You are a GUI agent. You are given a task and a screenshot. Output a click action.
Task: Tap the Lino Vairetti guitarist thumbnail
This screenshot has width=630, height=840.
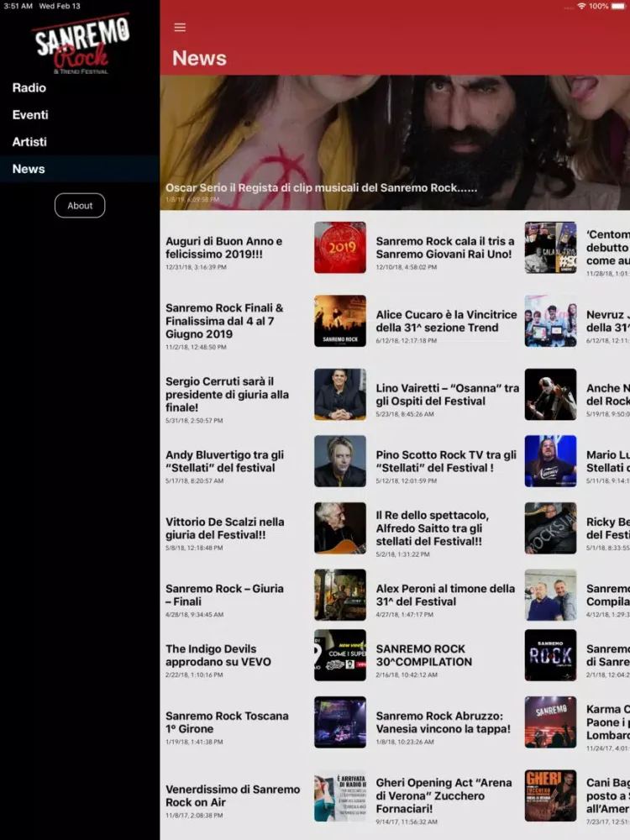pos(551,394)
